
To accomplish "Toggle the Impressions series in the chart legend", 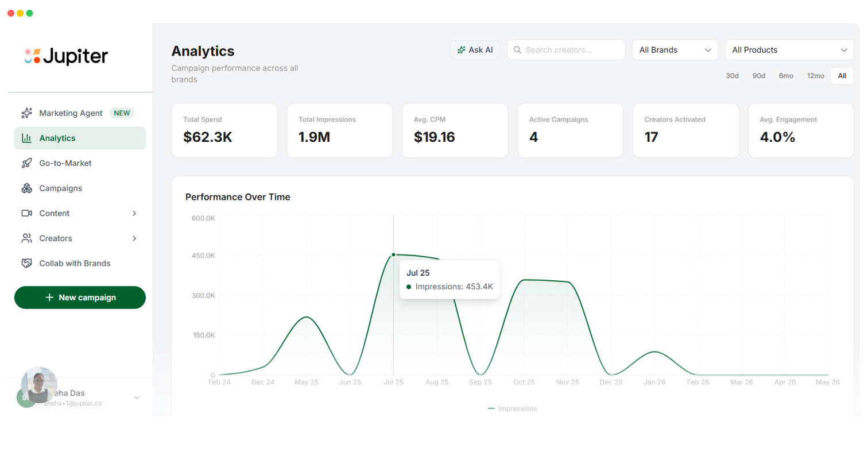I will click(513, 408).
